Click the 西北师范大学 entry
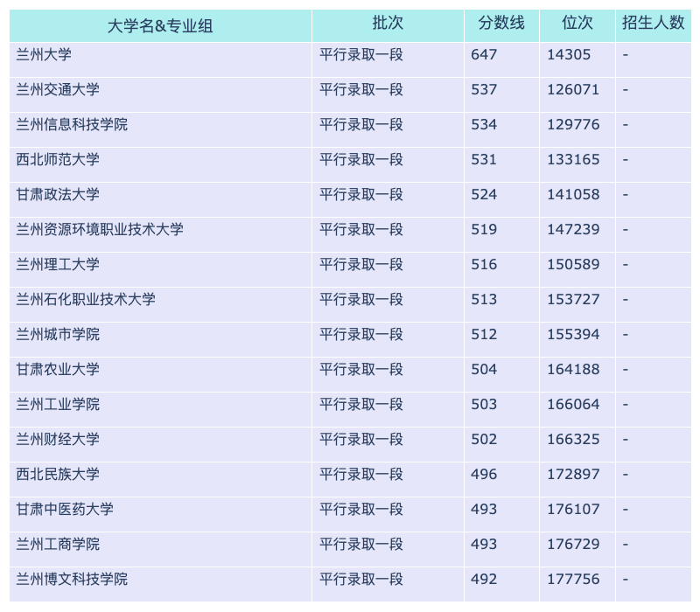 58,160
